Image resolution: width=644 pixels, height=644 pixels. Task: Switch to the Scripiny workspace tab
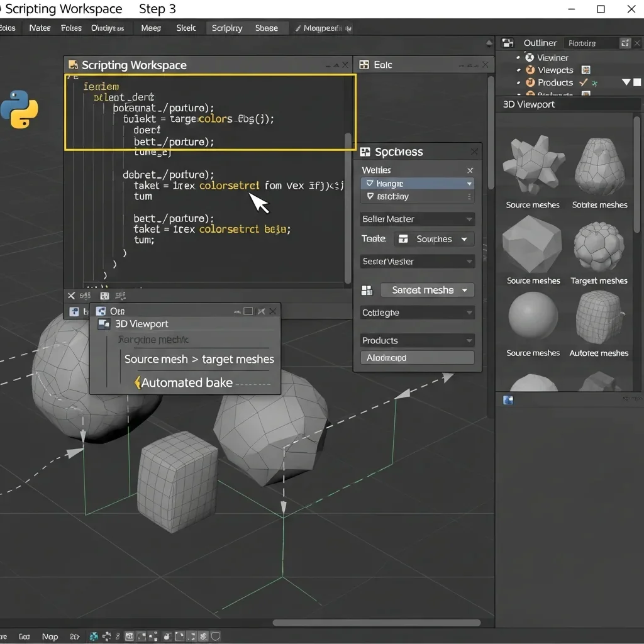tap(227, 28)
